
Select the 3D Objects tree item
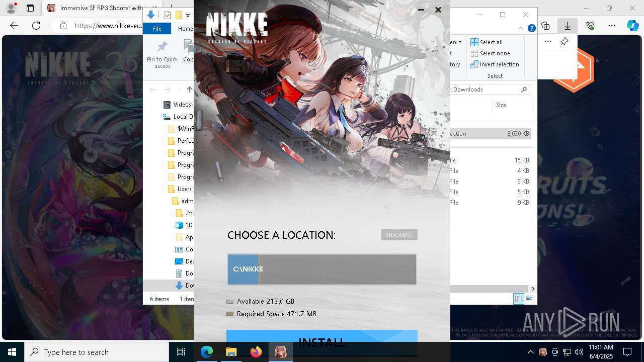[x=184, y=225]
